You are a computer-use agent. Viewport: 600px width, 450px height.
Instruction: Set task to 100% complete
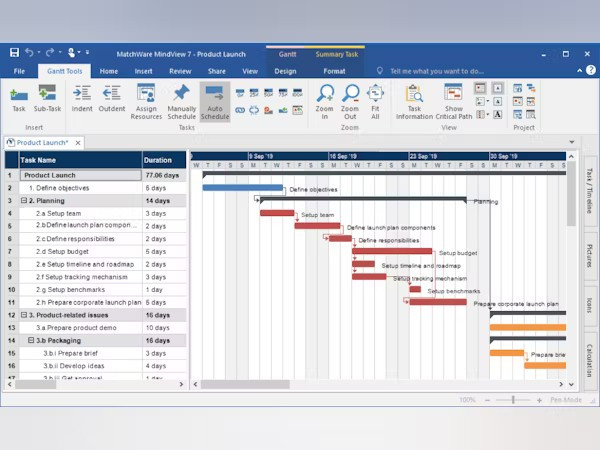297,93
